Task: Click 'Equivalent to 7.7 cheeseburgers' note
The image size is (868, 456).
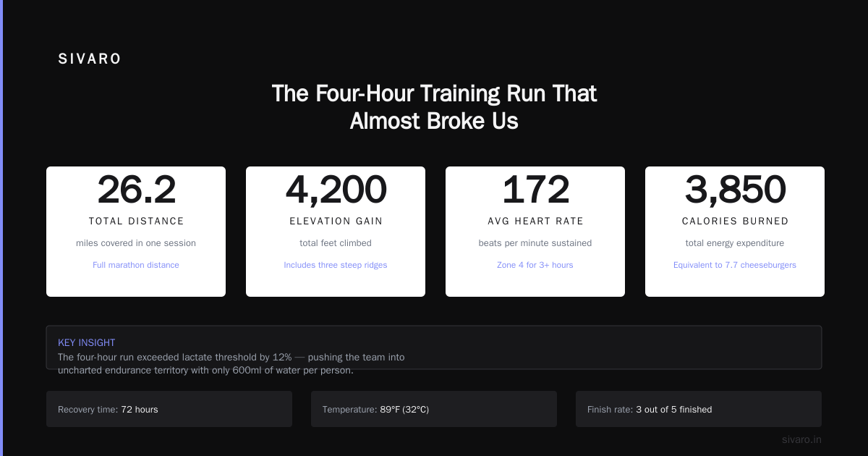Action: (x=735, y=265)
